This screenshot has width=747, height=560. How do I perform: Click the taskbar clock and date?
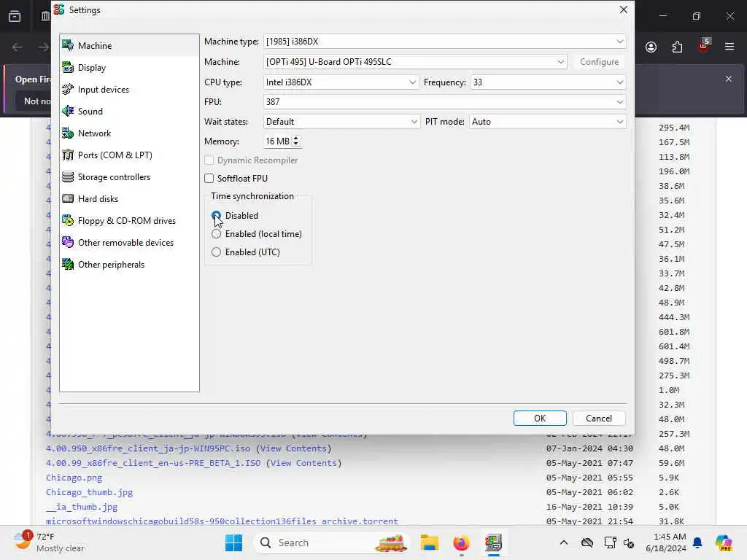(665, 542)
